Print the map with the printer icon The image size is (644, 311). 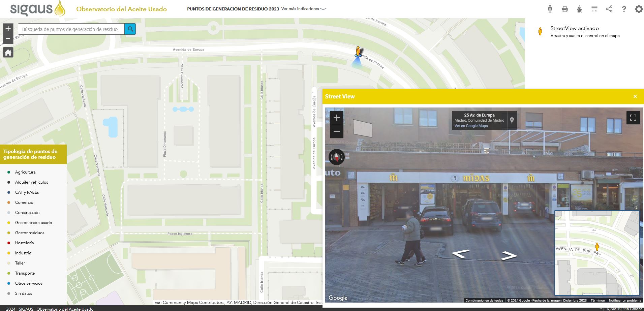564,9
